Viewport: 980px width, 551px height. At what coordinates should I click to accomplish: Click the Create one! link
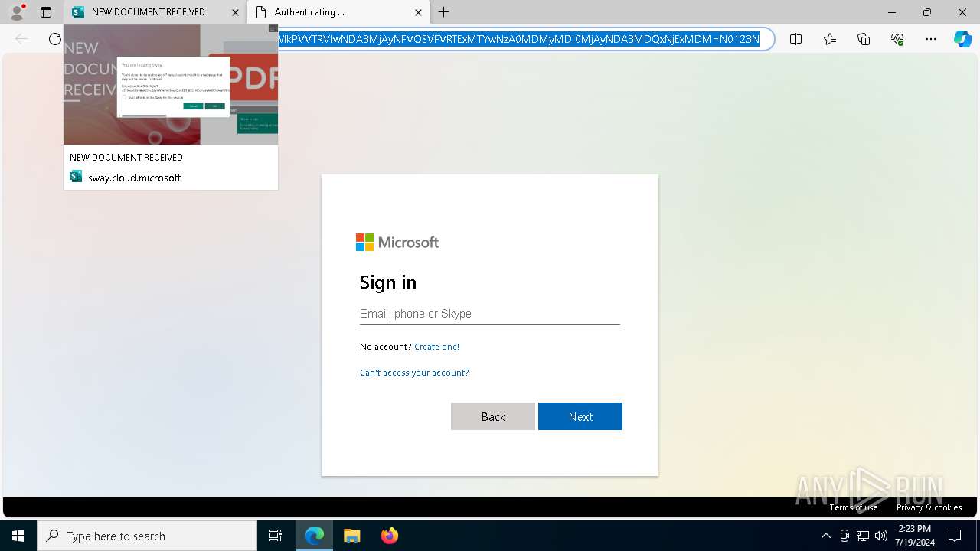(436, 347)
